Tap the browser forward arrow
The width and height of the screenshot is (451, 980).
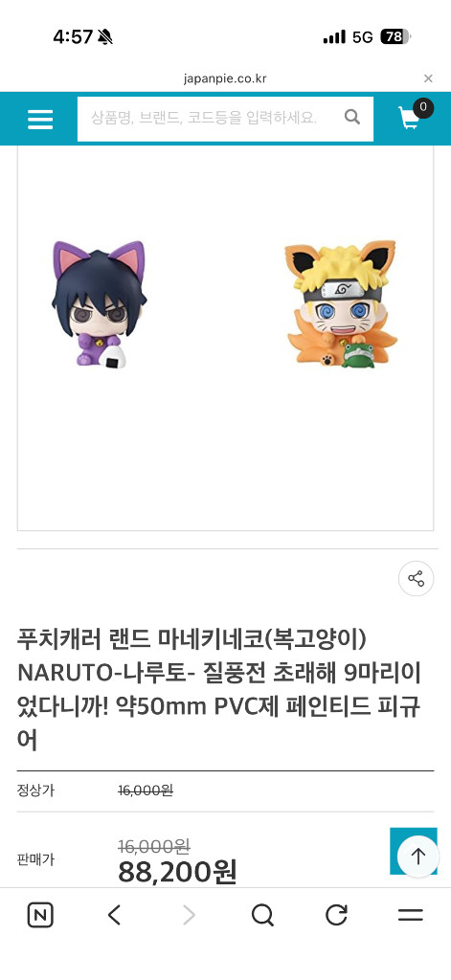pos(189,916)
